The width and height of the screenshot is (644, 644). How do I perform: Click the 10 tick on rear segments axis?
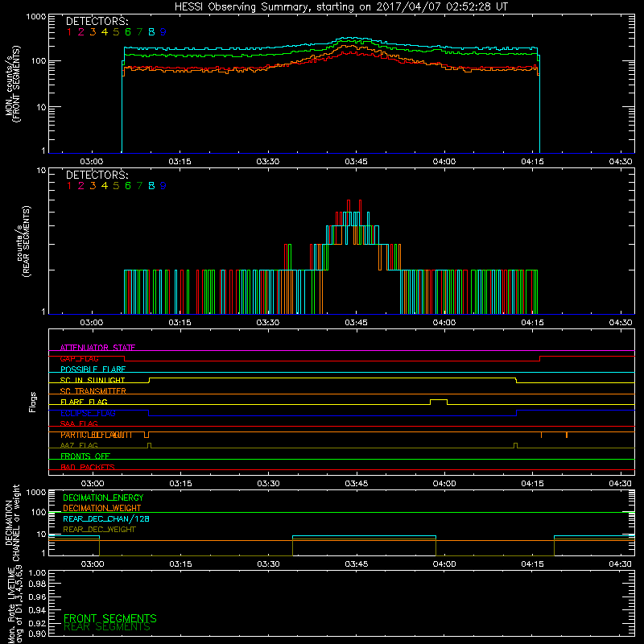(x=41, y=170)
